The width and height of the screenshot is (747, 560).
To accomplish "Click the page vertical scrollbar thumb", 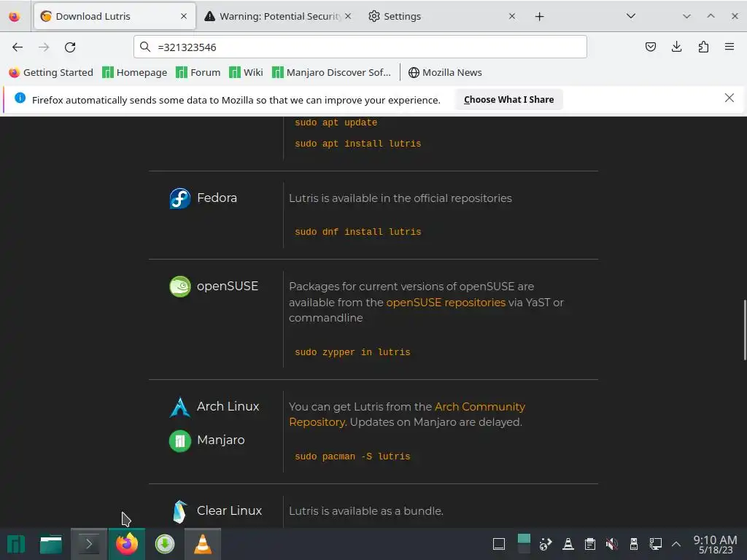I will pyautogui.click(x=745, y=330).
